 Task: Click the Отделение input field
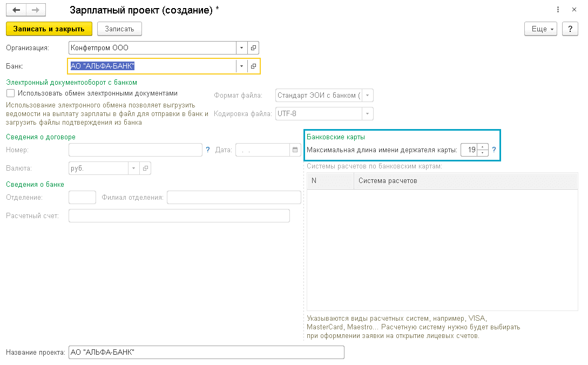(x=83, y=197)
